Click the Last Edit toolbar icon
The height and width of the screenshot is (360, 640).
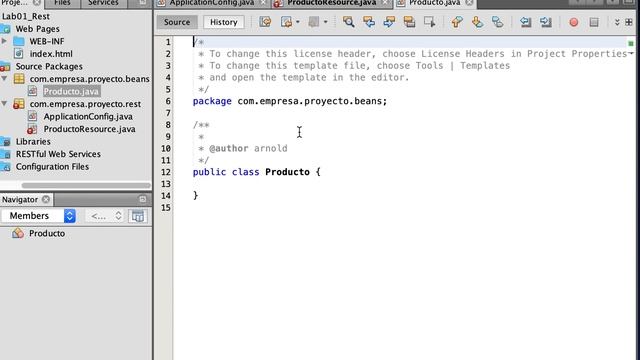(x=265, y=22)
